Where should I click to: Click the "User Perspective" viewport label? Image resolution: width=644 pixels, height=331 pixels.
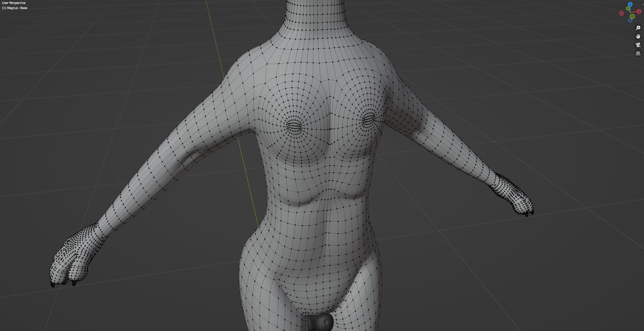[14, 3]
